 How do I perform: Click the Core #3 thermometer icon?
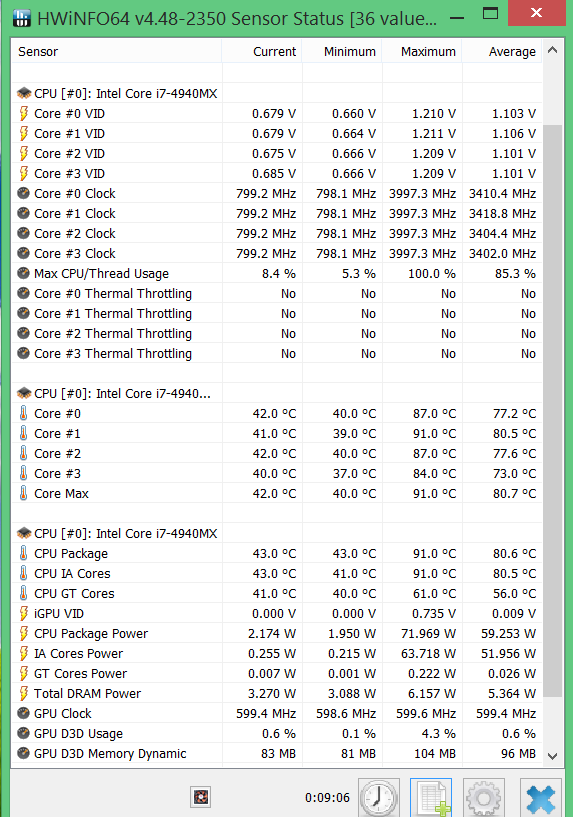pos(23,473)
